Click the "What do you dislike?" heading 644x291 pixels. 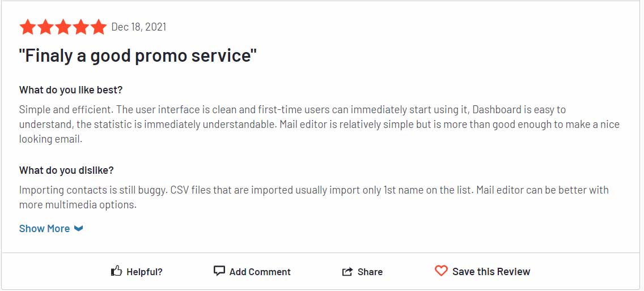(66, 170)
